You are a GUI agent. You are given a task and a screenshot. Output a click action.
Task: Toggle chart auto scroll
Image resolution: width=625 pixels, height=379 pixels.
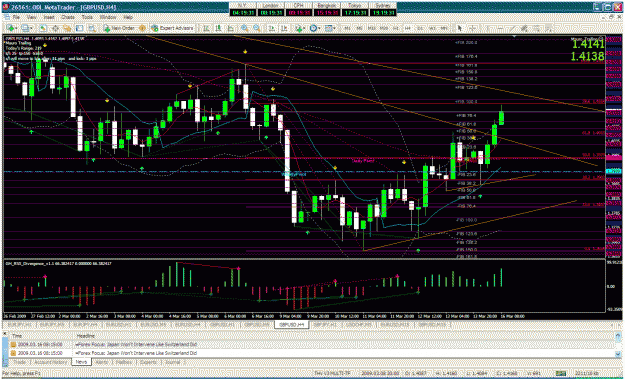[271, 28]
